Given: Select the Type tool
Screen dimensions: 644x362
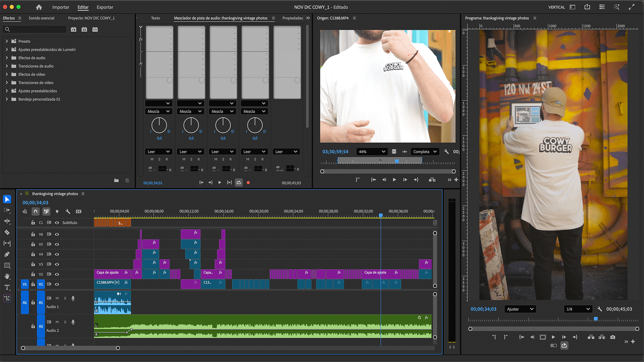Looking at the screenshot, I should click(x=7, y=287).
